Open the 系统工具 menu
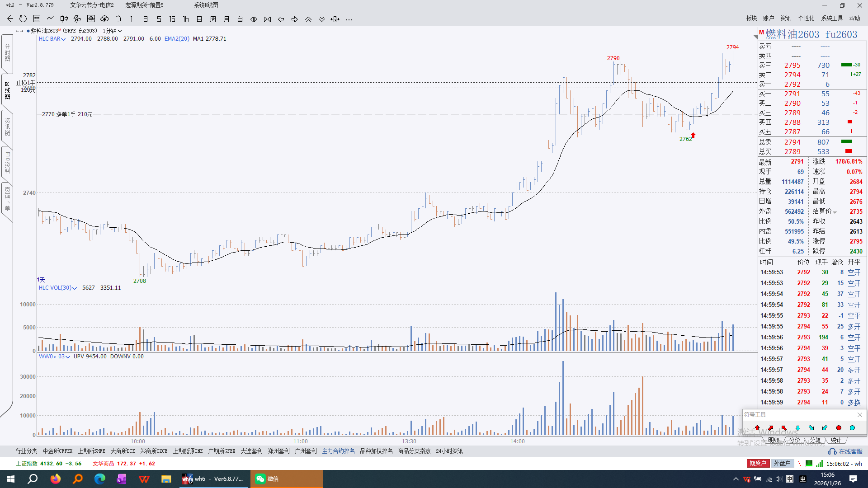The width and height of the screenshot is (868, 488). tap(832, 18)
